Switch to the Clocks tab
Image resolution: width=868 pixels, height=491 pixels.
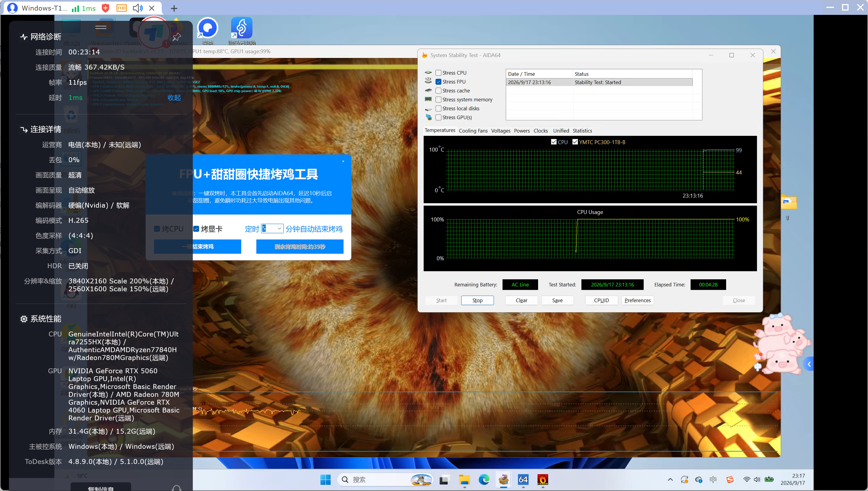coord(541,130)
